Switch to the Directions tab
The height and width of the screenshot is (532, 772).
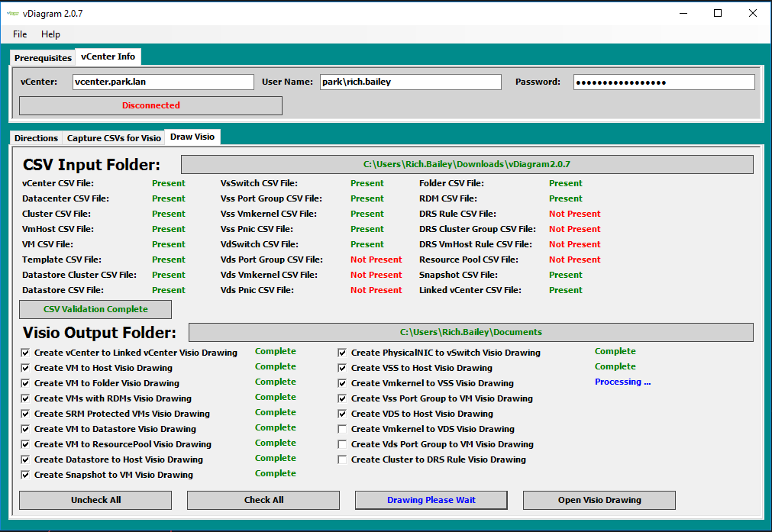[36, 138]
